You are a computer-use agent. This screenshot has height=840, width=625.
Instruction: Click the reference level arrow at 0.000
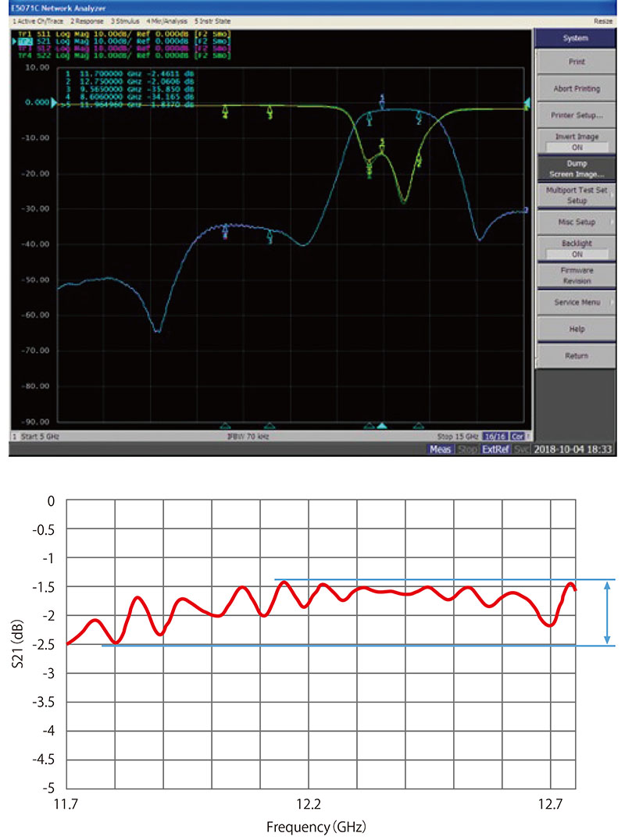[x=55, y=103]
